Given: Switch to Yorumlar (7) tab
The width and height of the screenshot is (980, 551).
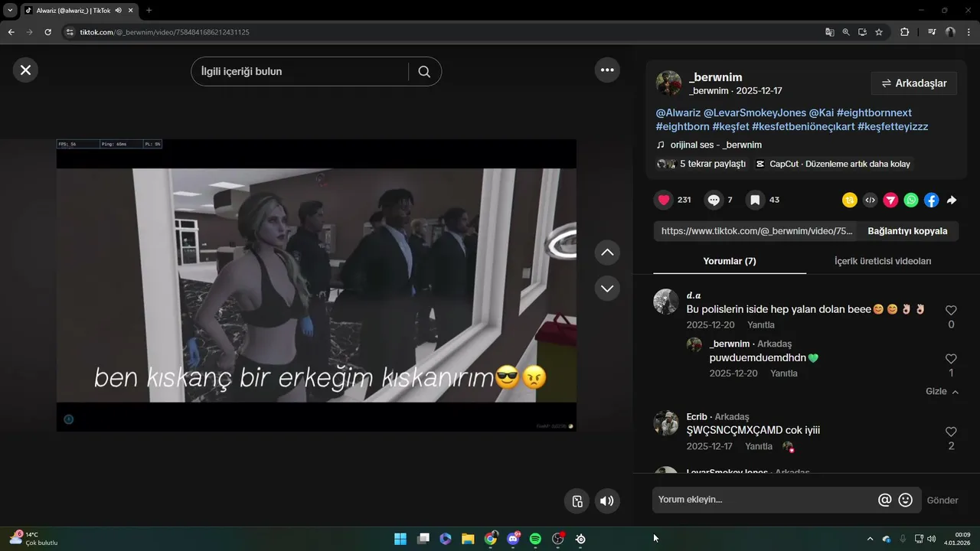Looking at the screenshot, I should pos(730,261).
